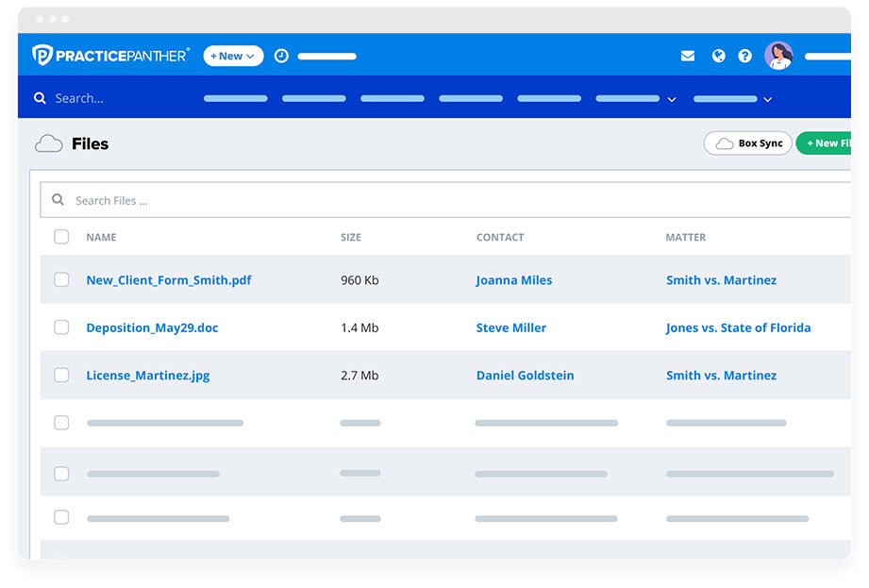Click the globe icon in the header
The height and width of the screenshot is (588, 869).
pyautogui.click(x=718, y=55)
